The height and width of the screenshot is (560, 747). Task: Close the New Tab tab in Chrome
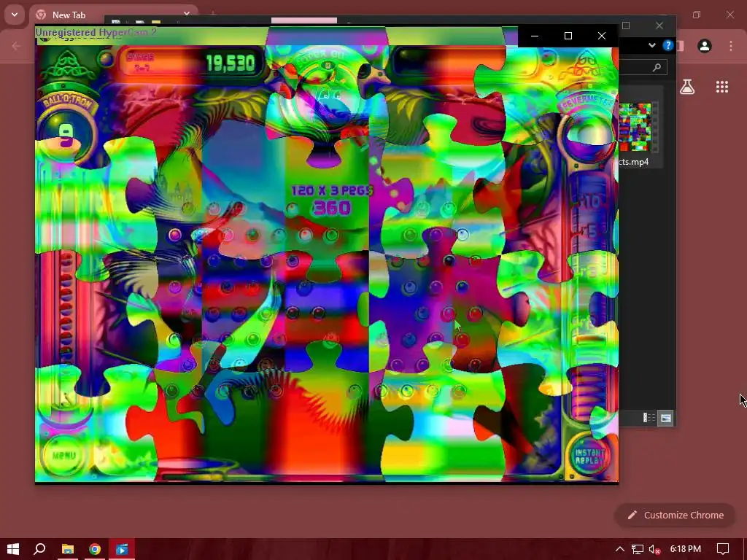(187, 15)
